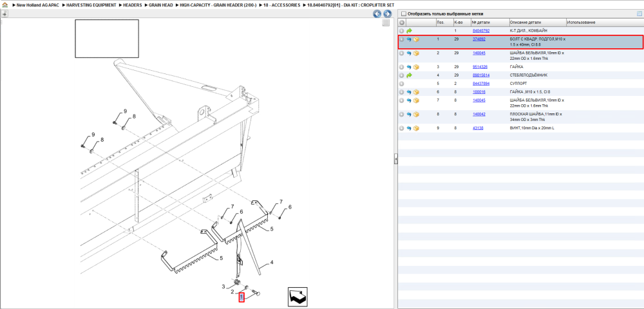Click the blue arrow icon in the 140042 row
This screenshot has width=644, height=309.
tap(409, 115)
